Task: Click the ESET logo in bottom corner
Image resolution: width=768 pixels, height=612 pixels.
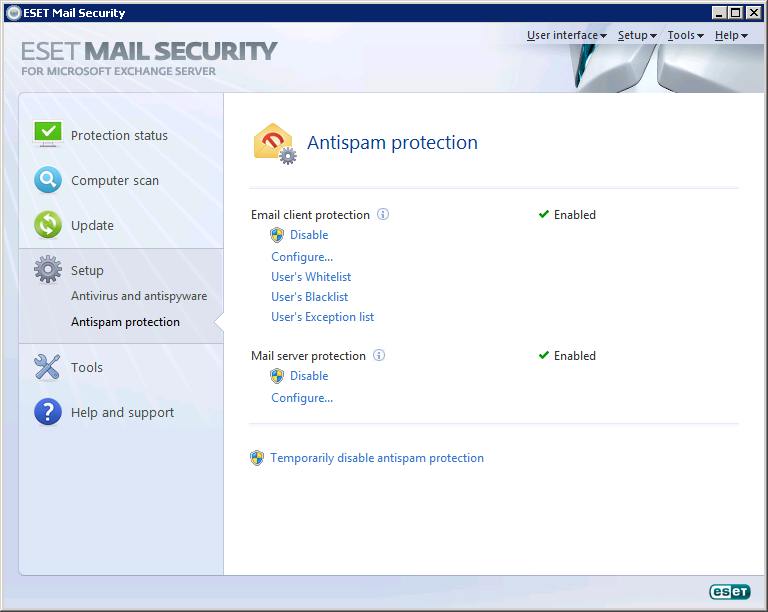Action: click(x=729, y=591)
